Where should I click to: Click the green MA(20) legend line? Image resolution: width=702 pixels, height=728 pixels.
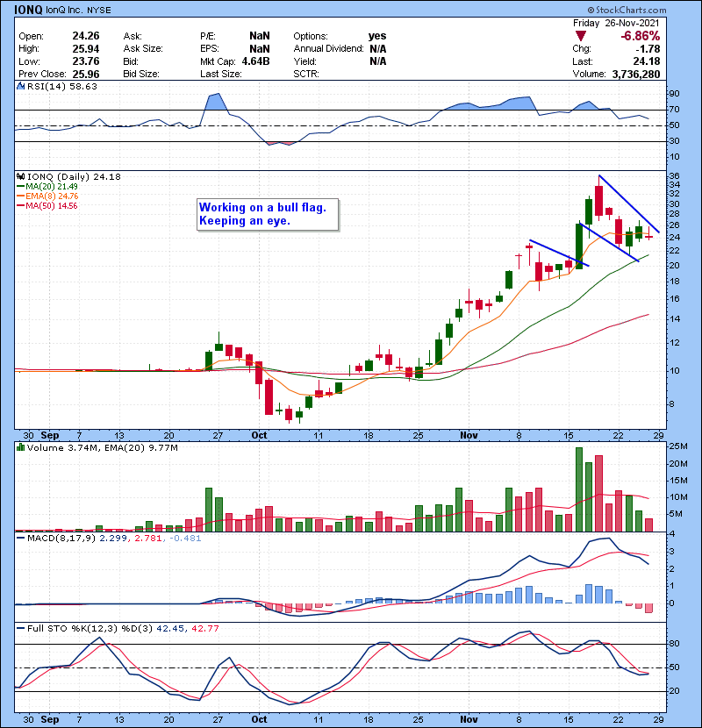tap(20, 187)
